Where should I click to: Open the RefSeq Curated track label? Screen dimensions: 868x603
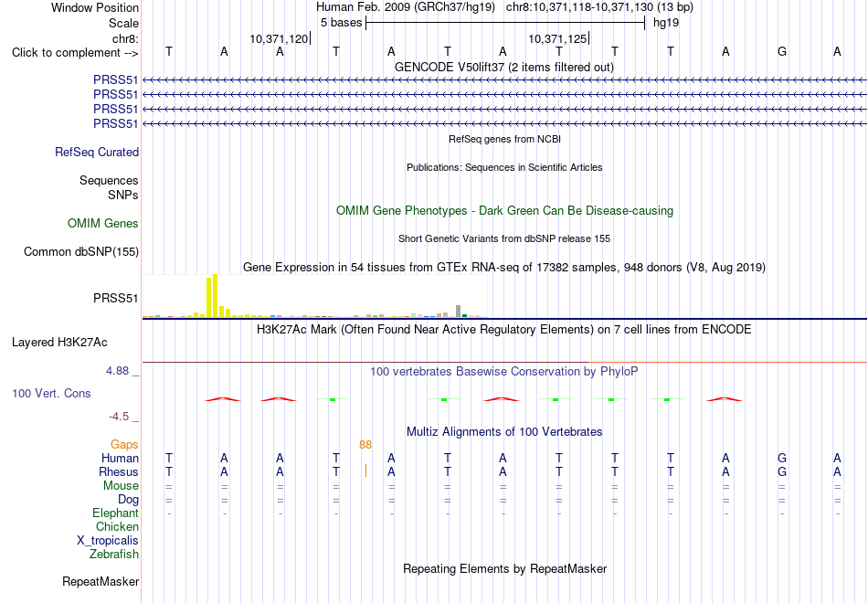[96, 152]
